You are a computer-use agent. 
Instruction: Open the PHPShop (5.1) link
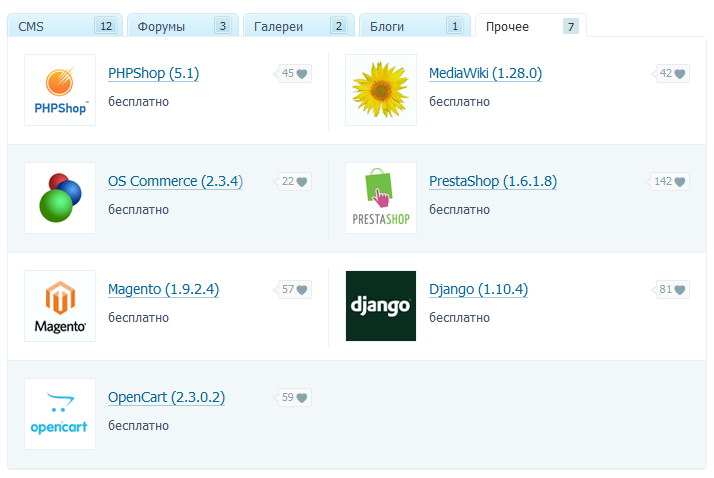[x=153, y=73]
